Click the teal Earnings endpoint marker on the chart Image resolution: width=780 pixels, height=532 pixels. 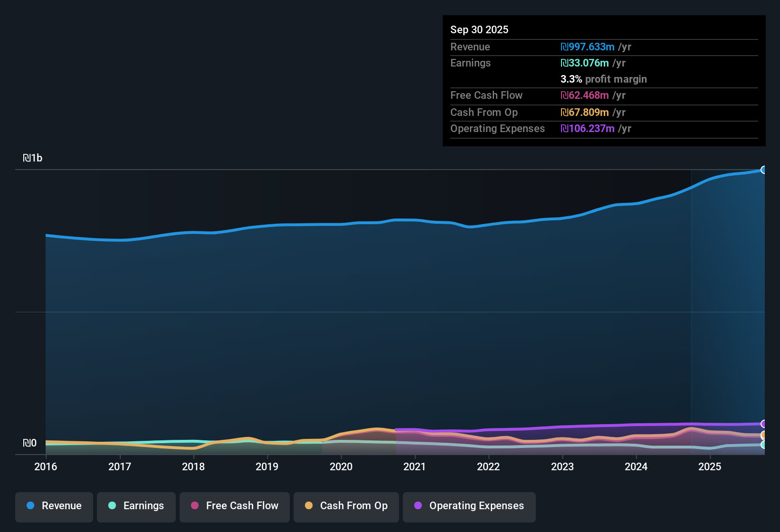coord(764,444)
